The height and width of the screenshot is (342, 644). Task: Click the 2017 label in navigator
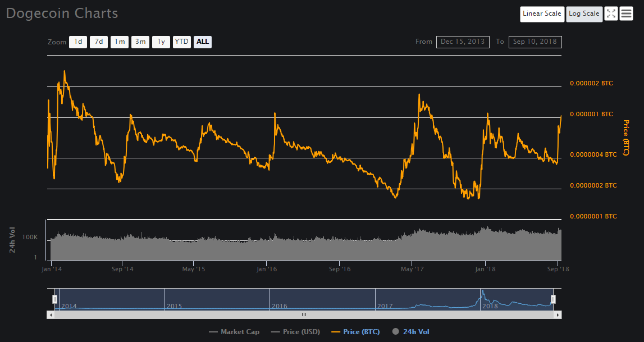point(385,306)
